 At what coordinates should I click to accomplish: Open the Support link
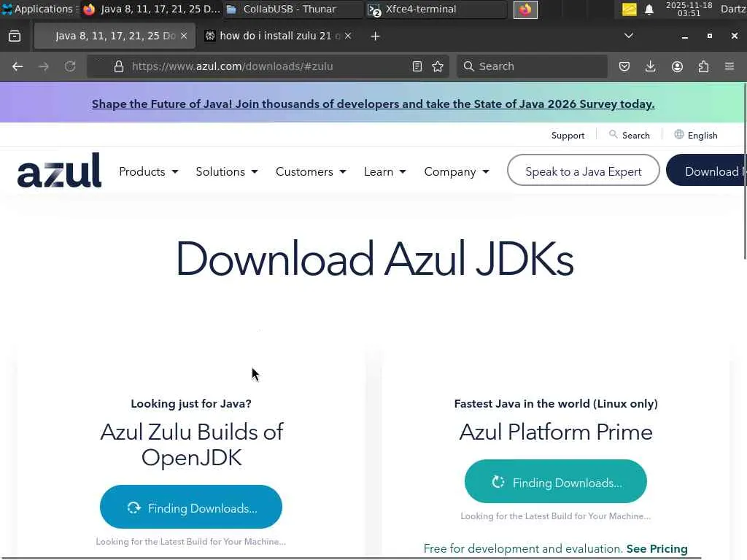(x=568, y=135)
